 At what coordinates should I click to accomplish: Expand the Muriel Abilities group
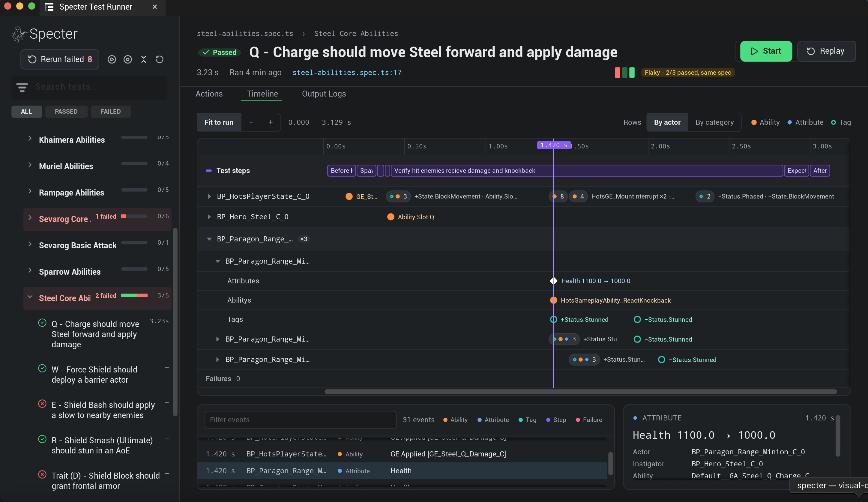click(x=30, y=165)
